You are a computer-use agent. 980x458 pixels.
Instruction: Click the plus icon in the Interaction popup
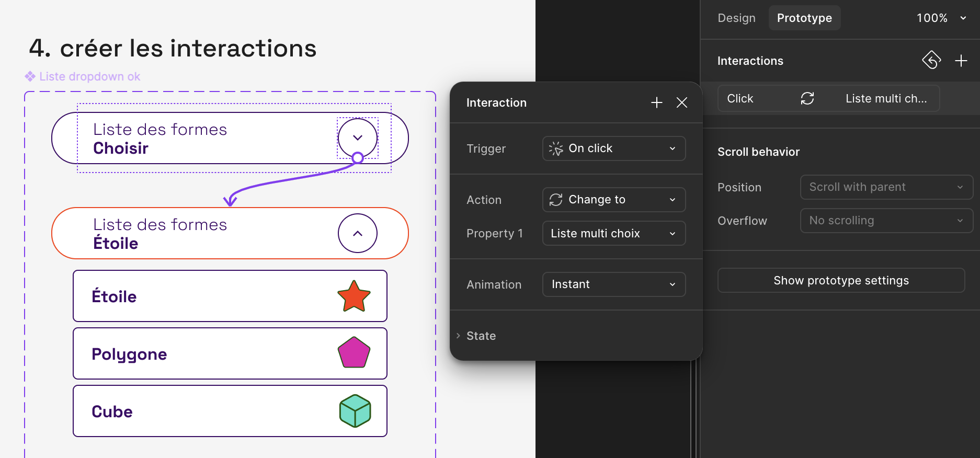pos(656,102)
